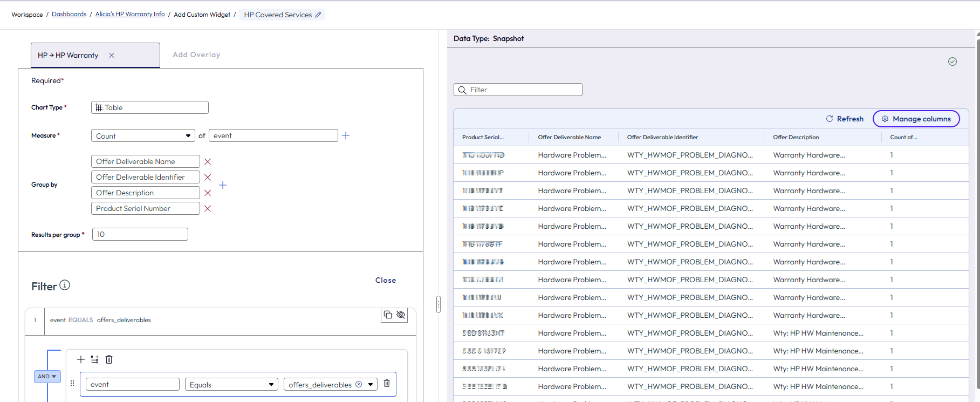The width and height of the screenshot is (980, 402).
Task: Sort by Product Serial column header
Action: click(x=483, y=137)
